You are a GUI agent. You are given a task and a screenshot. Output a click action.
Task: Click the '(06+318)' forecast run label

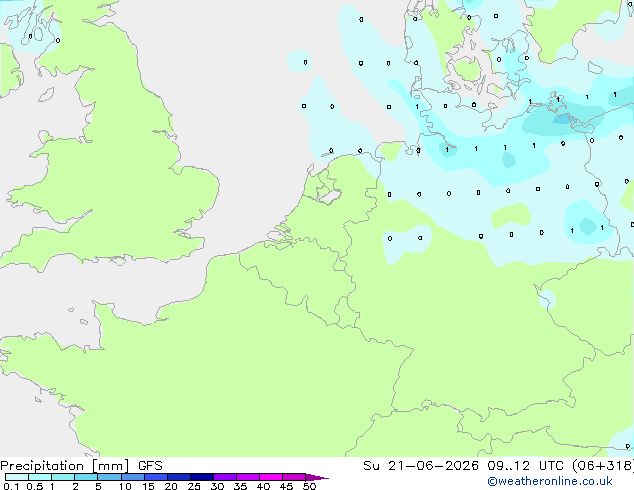click(x=603, y=466)
